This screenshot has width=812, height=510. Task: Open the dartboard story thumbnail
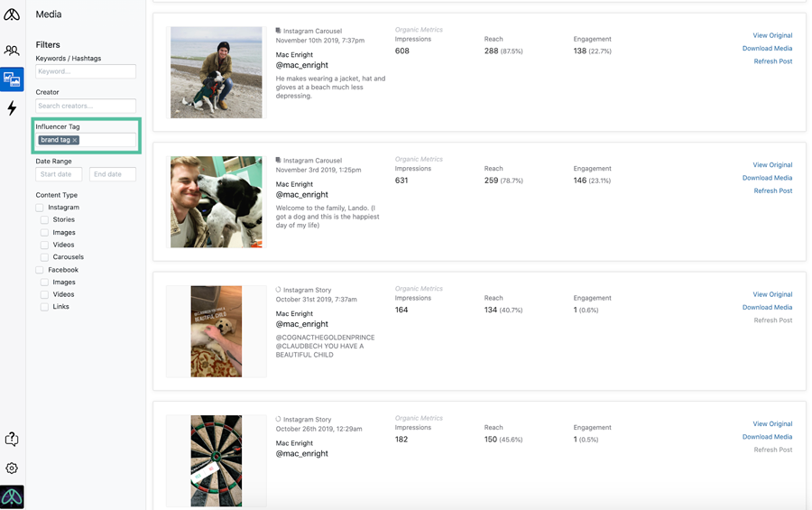(216, 460)
